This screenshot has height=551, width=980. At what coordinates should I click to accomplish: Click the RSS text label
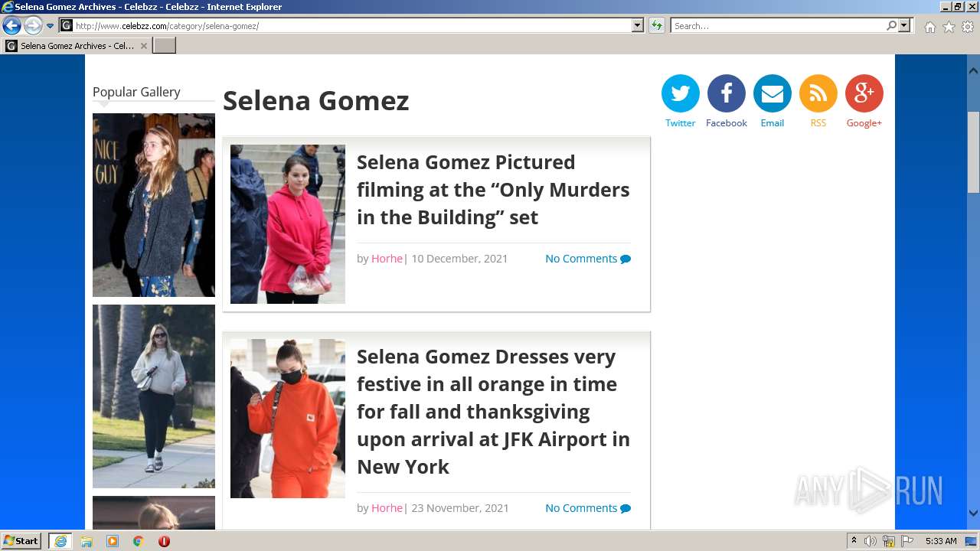[818, 123]
